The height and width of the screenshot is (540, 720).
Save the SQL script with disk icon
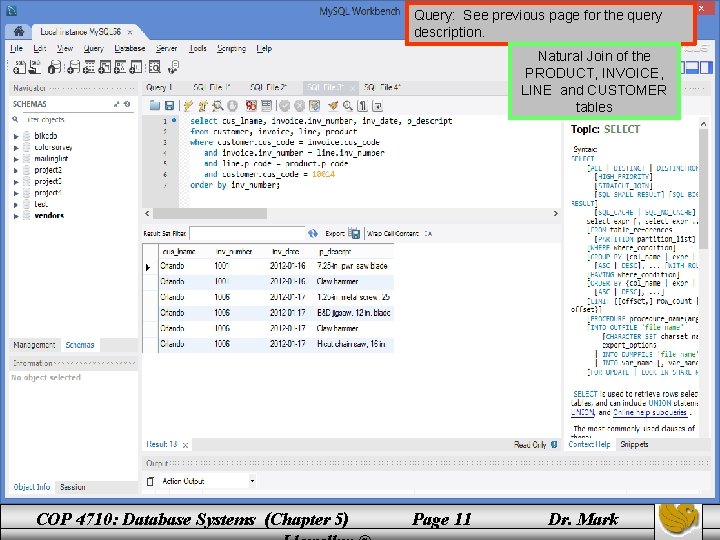pyautogui.click(x=169, y=106)
